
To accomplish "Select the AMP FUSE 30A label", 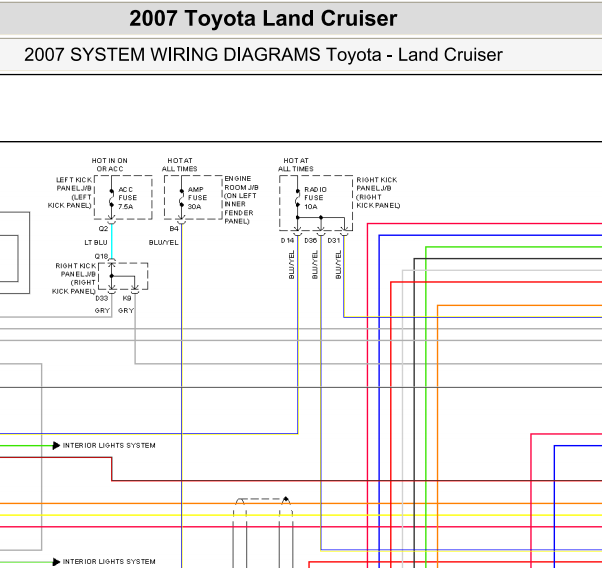I will pyautogui.click(x=197, y=198).
